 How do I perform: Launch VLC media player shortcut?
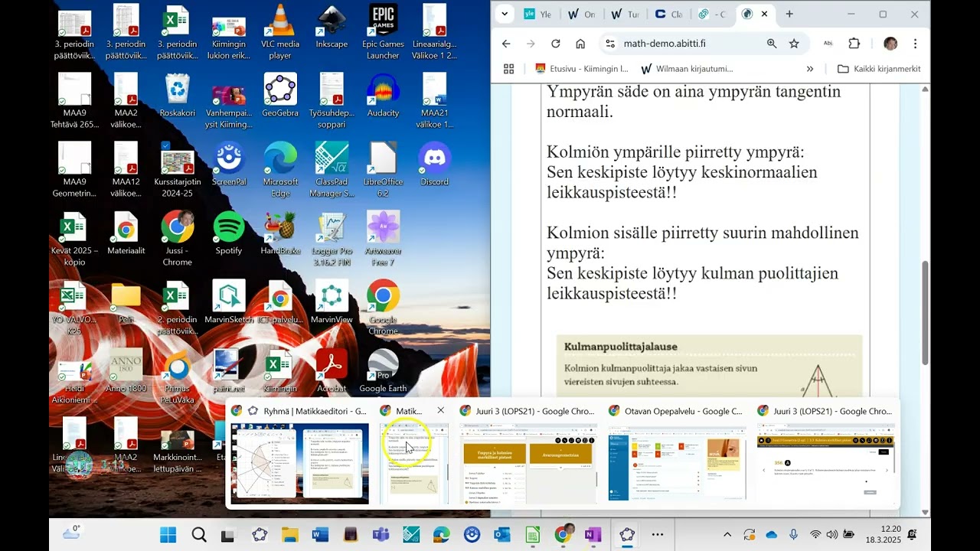[280, 32]
